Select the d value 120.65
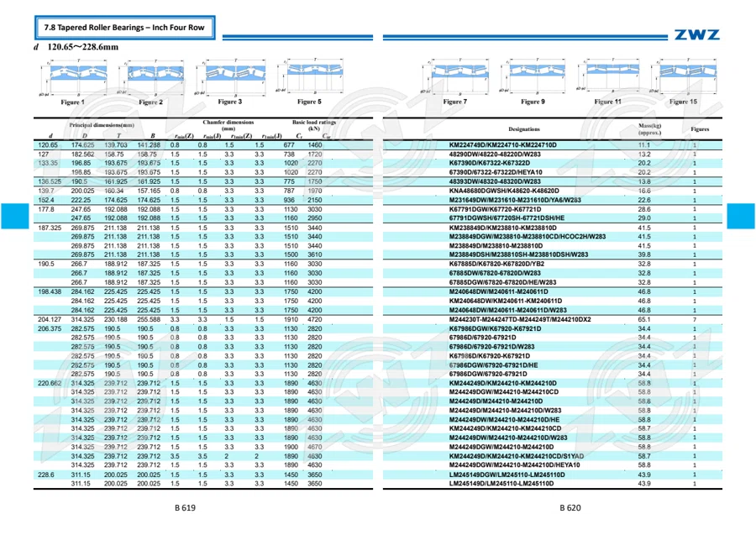 (48, 145)
